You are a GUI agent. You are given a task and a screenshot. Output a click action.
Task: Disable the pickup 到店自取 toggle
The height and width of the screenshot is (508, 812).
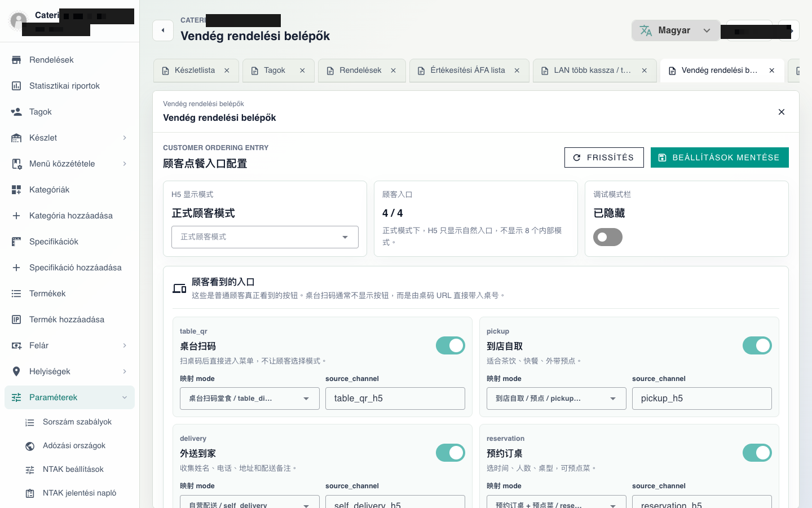click(x=757, y=345)
